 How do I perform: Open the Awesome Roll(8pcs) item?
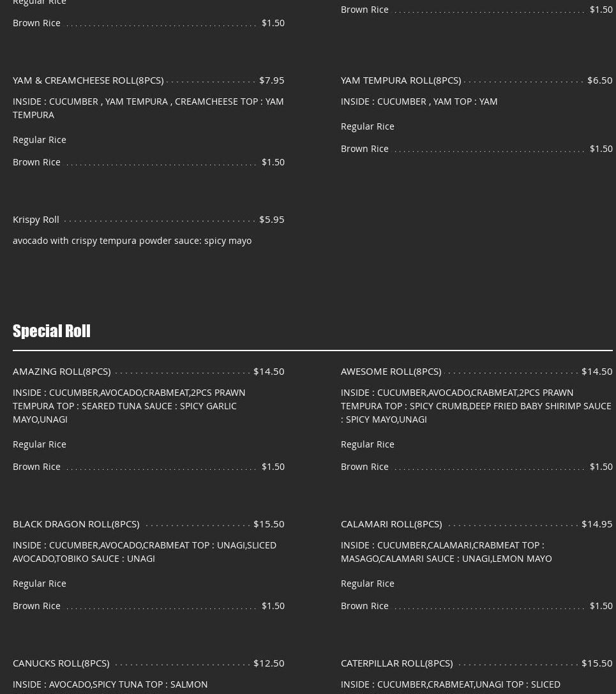coord(391,371)
